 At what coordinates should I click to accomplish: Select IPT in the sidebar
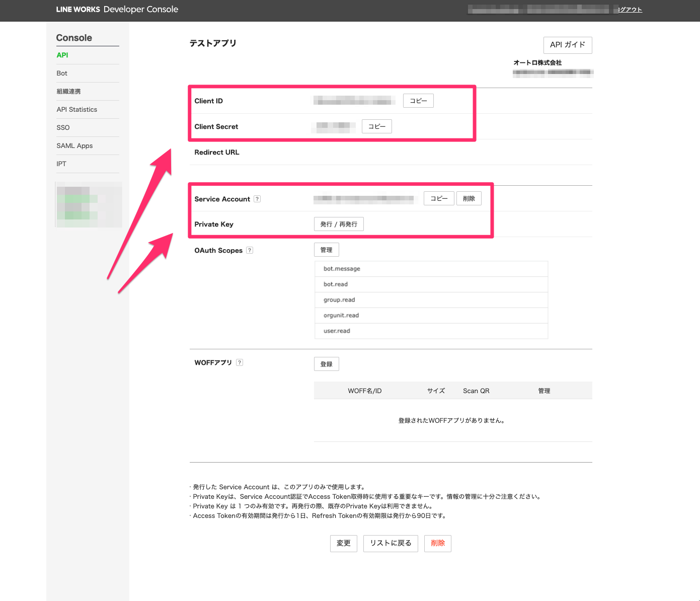coord(61,164)
